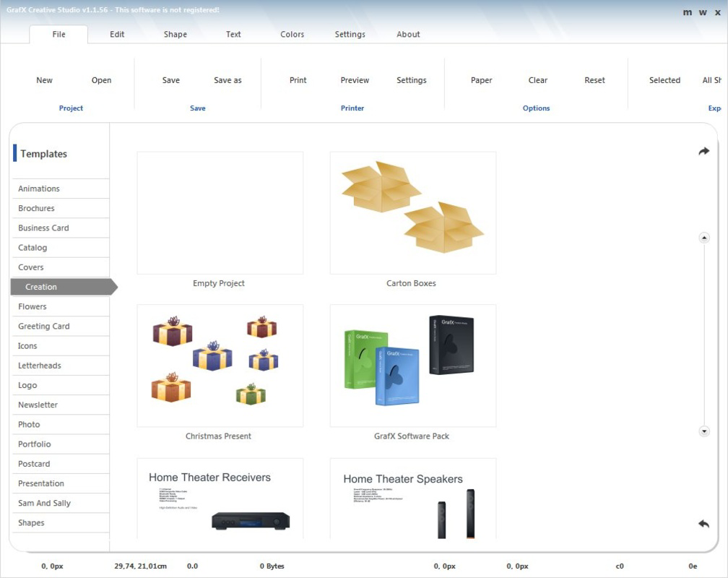
Task: Click the Empty Project caption
Action: [219, 283]
